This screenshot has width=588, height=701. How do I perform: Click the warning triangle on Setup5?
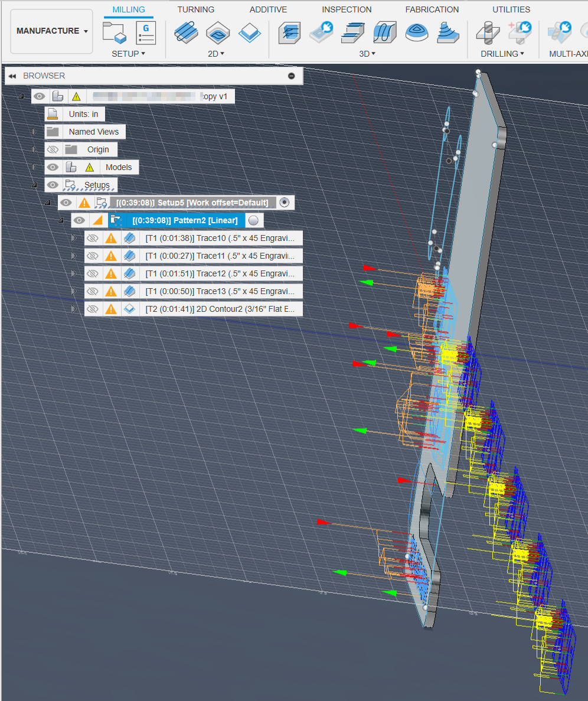click(84, 203)
